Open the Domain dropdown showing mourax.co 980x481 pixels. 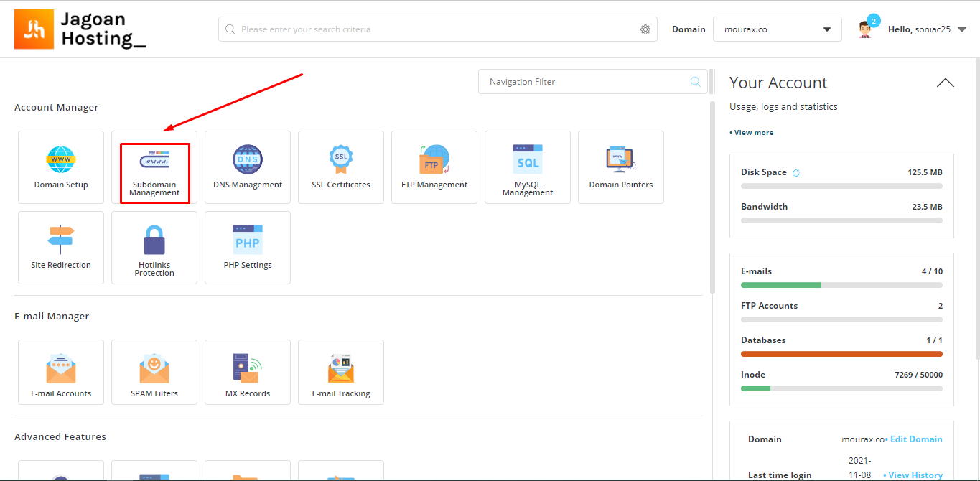778,29
